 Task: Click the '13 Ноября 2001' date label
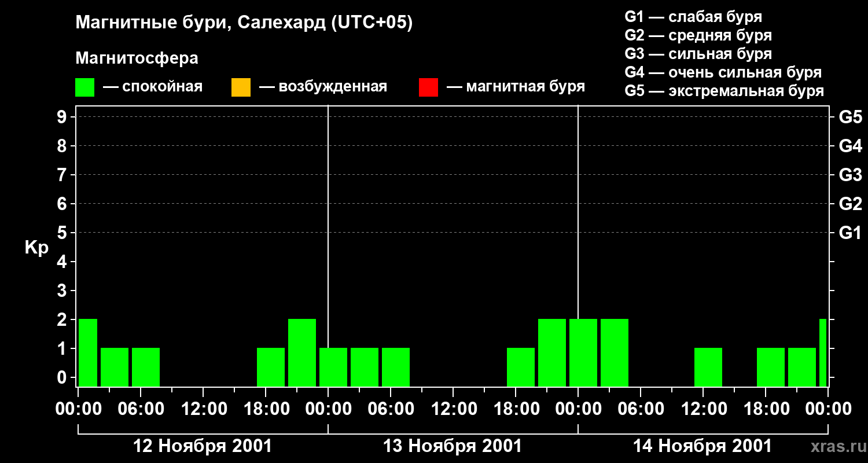point(453,446)
